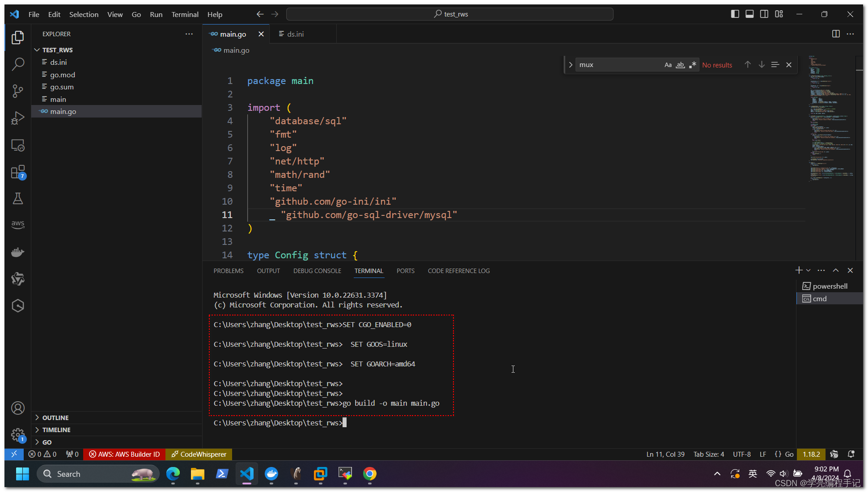Image resolution: width=868 pixels, height=492 pixels.
Task: Expand the TIMELINE section
Action: tap(56, 429)
